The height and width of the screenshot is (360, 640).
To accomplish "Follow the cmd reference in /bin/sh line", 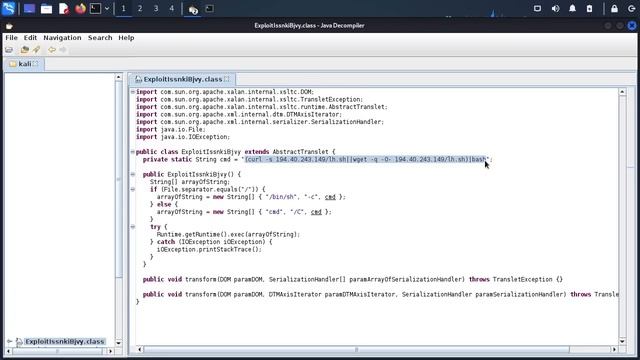I will (x=330, y=197).
